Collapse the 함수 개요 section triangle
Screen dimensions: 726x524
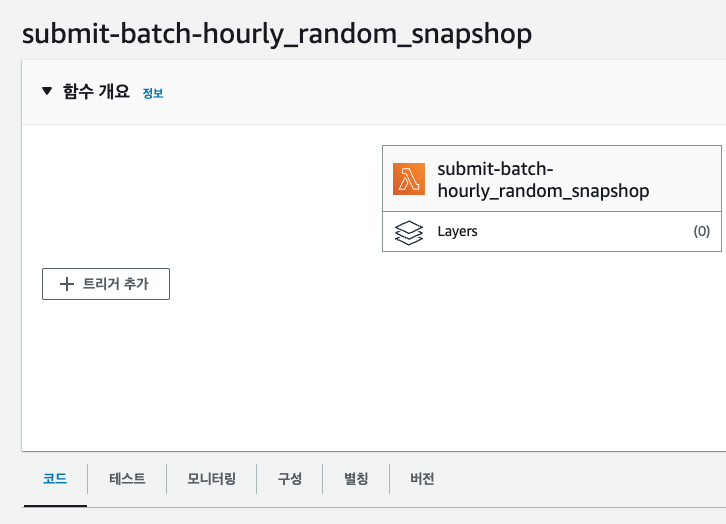click(46, 91)
